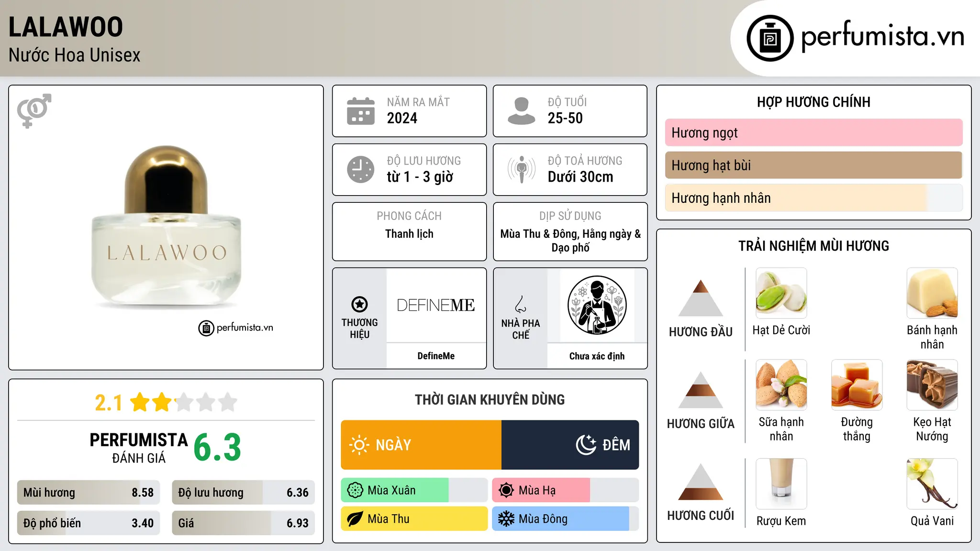980x551 pixels.
Task: Click the snowflake icon next to Mùa Đông
Action: 506,519
